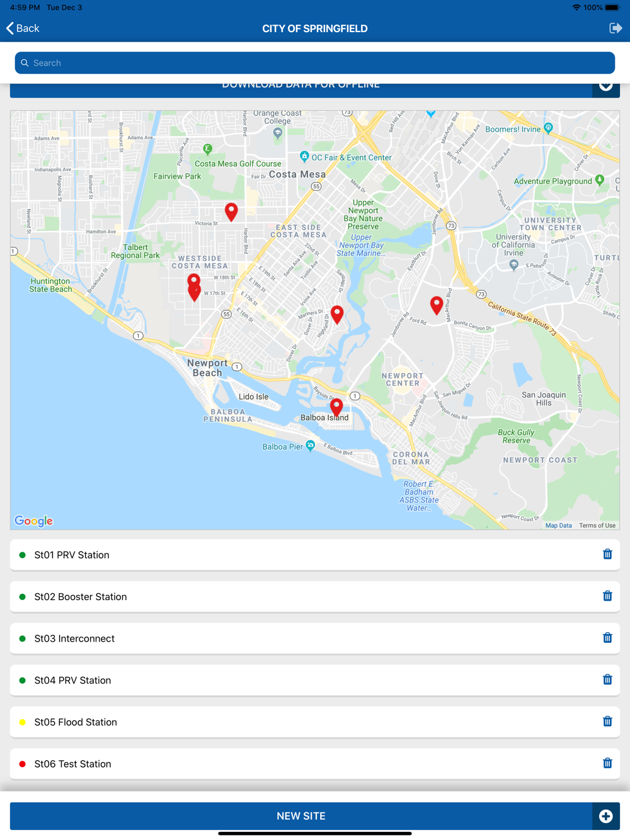The height and width of the screenshot is (840, 630).
Task: Expand the Download Data For Offline chevron
Action: (606, 87)
